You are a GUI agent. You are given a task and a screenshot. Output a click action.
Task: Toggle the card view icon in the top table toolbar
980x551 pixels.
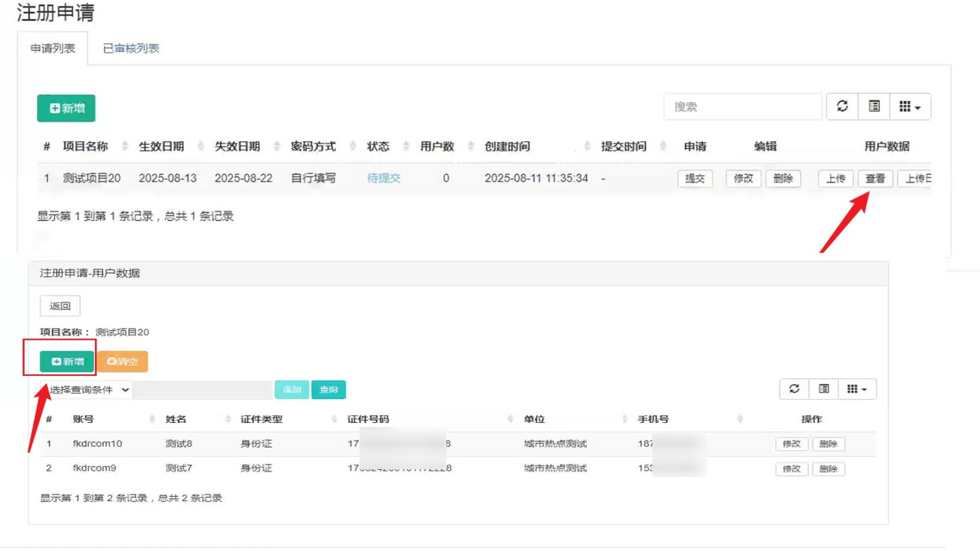click(x=874, y=106)
